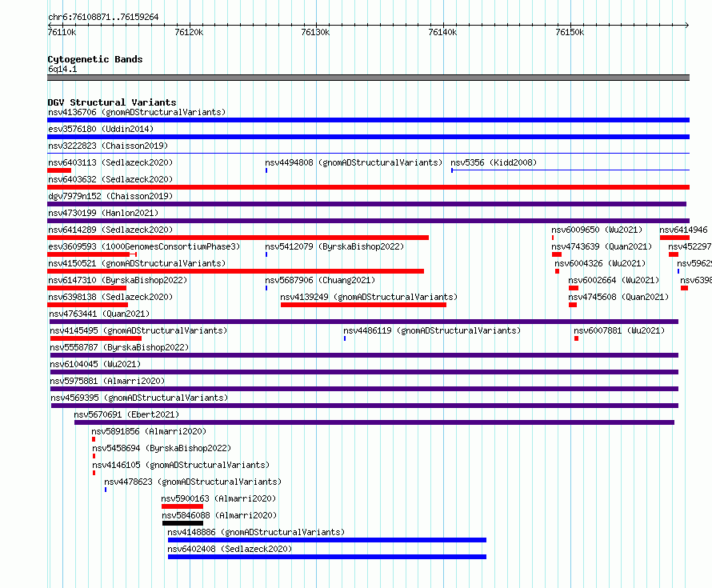
Task: Click the chr6:76108871..76159264 coordinates text
Action: click(103, 18)
